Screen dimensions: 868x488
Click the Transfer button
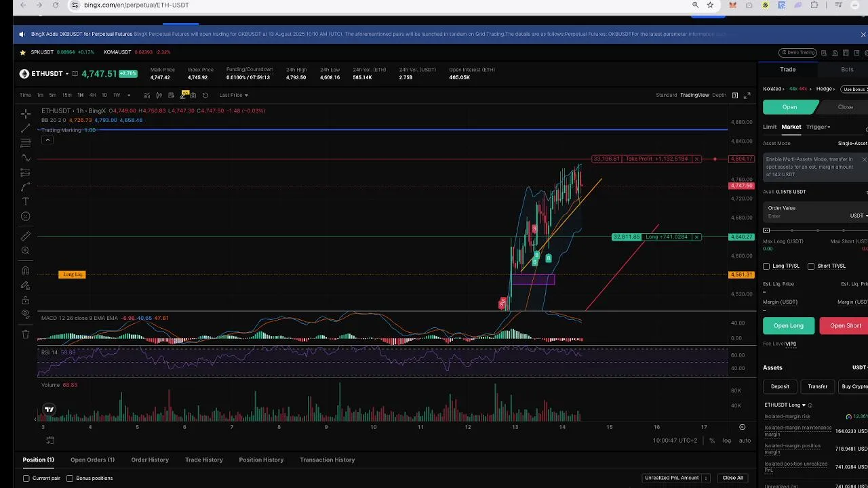tap(817, 386)
